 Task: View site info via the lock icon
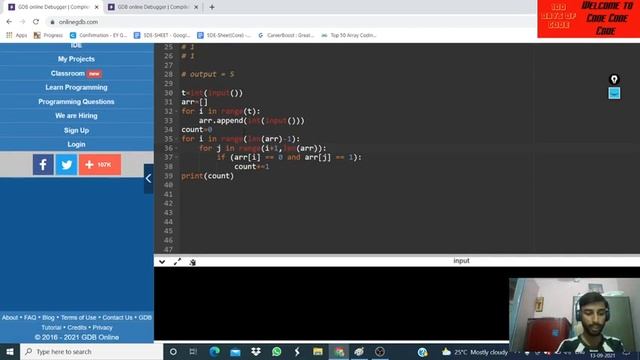click(x=52, y=22)
